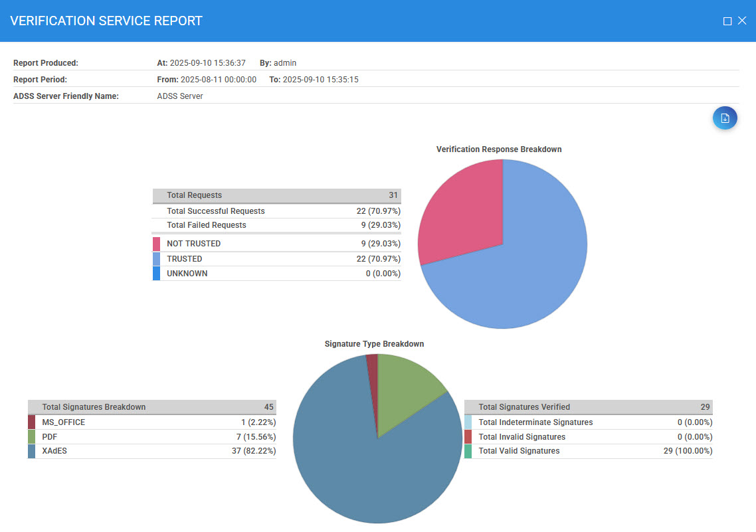
Task: Click the UNKNOWN blue legend swatch
Action: [x=156, y=274]
